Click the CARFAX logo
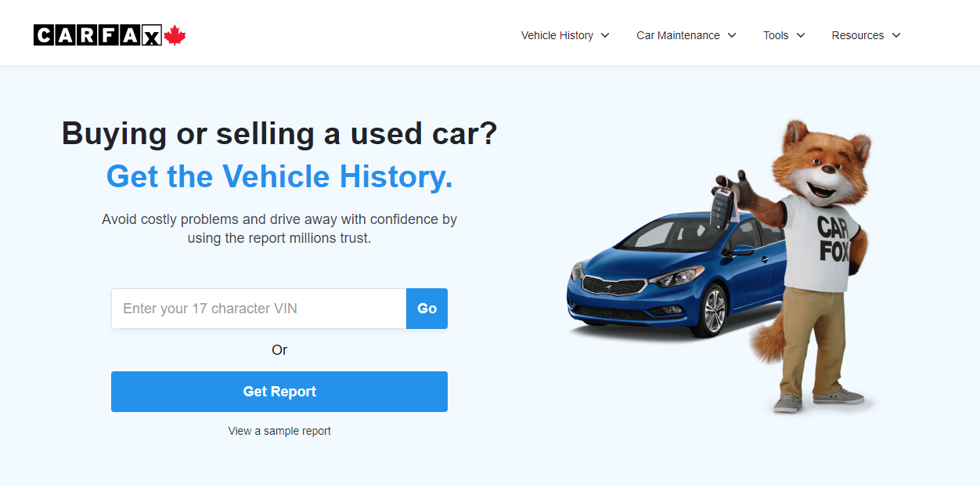Image resolution: width=980 pixels, height=488 pixels. [98, 35]
